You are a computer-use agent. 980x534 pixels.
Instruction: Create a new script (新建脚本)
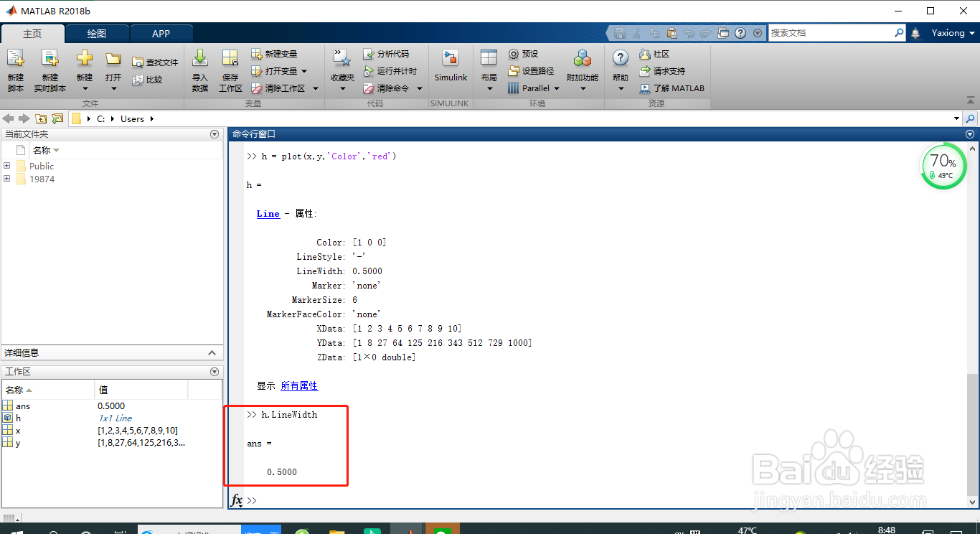(x=15, y=70)
